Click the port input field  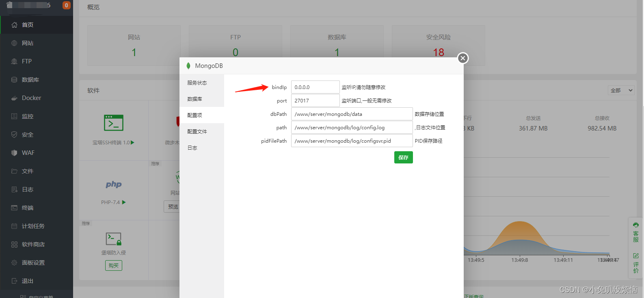tap(315, 100)
